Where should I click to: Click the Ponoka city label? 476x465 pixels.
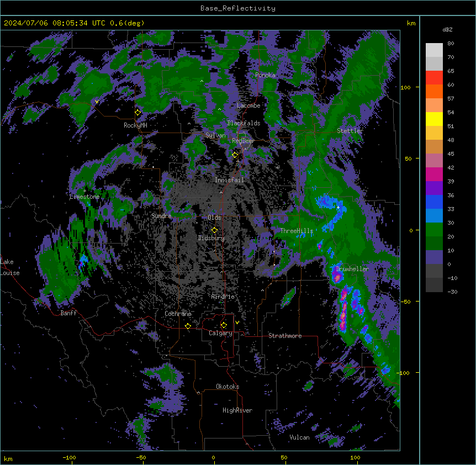(265, 75)
